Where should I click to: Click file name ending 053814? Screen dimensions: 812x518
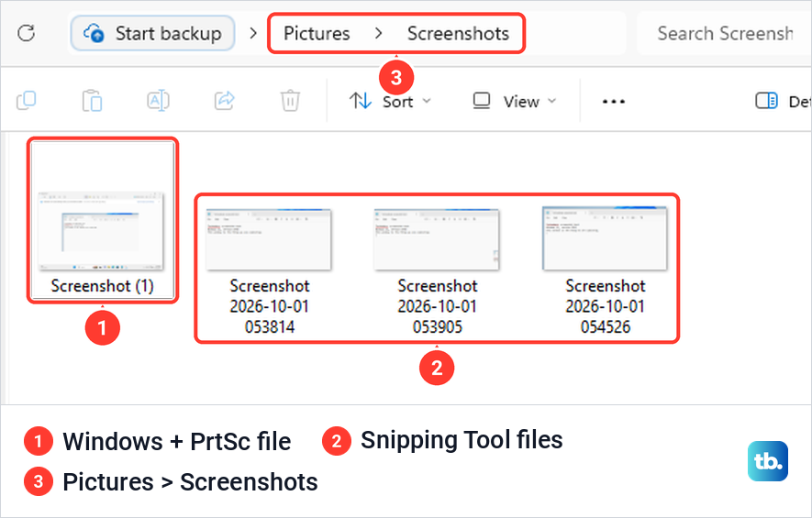269,306
